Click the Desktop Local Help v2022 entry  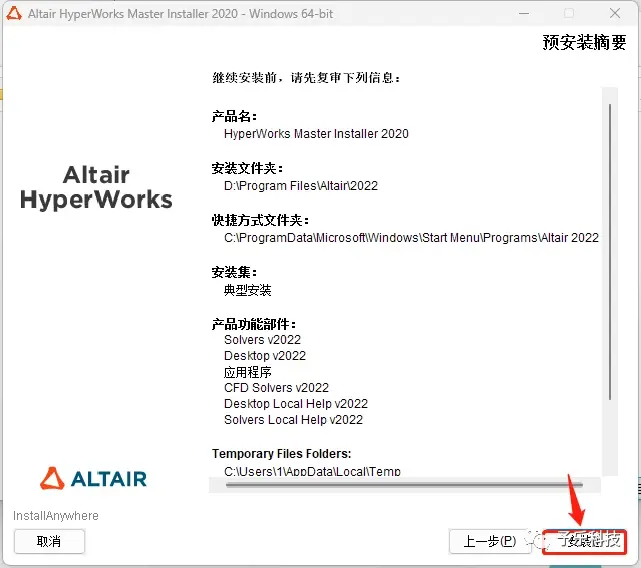pyautogui.click(x=296, y=404)
